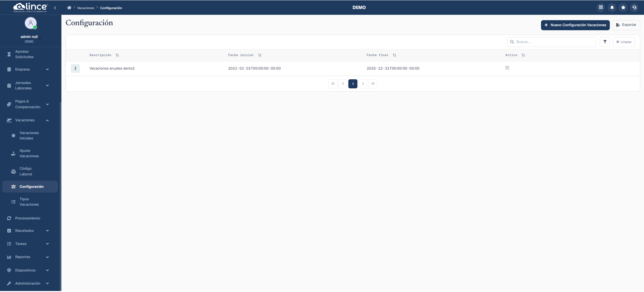
Task: Expand Pagos & Compensación menu chevron
Action: [x=47, y=105]
